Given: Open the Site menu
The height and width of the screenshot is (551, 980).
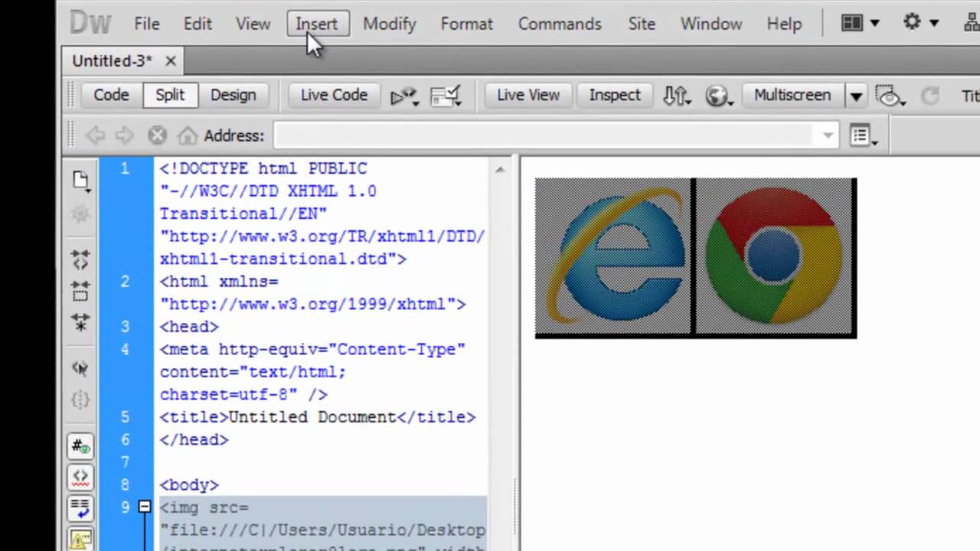Looking at the screenshot, I should point(642,24).
